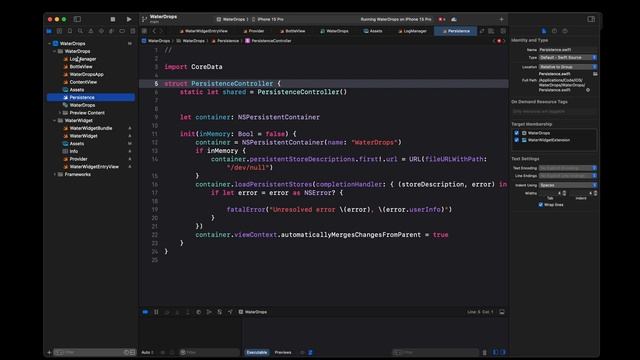Viewport: 640px width, 360px height.
Task: Open the Source Control navigator icon
Action: click(59, 31)
